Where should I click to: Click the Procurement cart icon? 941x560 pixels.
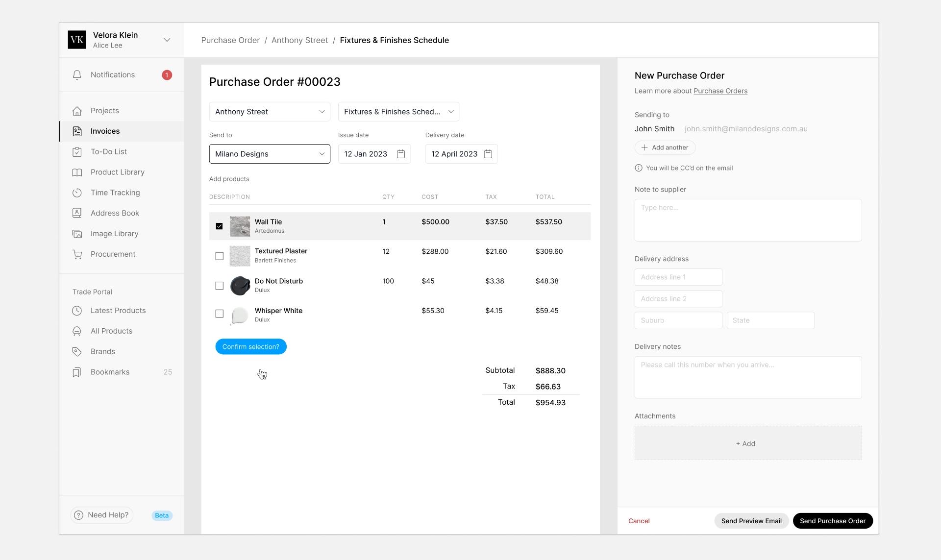point(77,254)
